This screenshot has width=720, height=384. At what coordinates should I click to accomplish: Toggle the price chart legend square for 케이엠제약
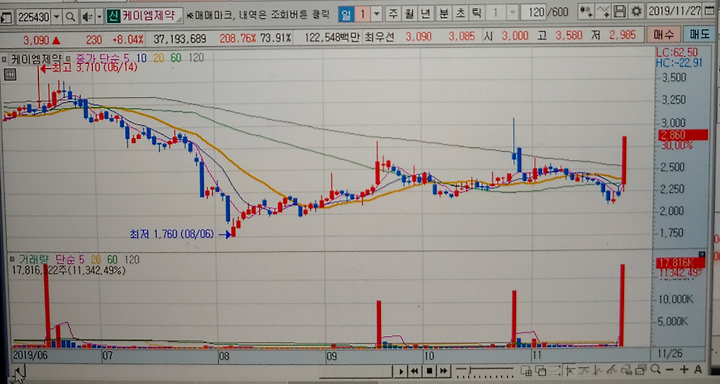pos(4,58)
